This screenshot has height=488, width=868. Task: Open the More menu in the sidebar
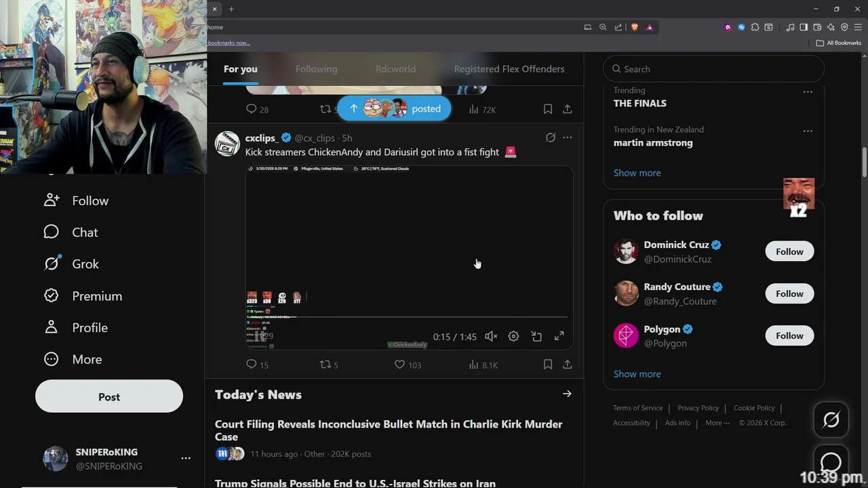[73, 359]
